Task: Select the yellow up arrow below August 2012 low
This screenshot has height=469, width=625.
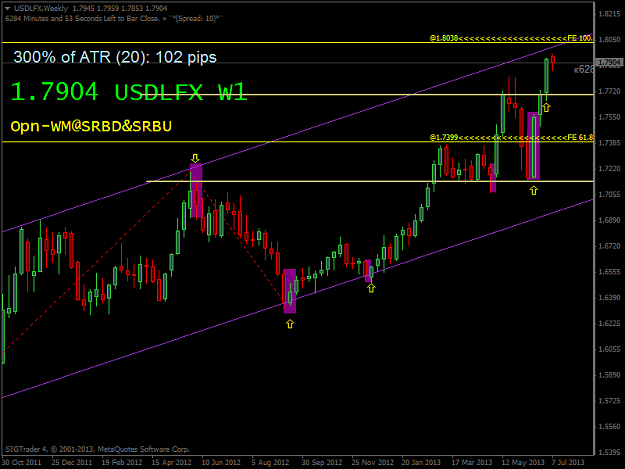Action: coord(290,324)
